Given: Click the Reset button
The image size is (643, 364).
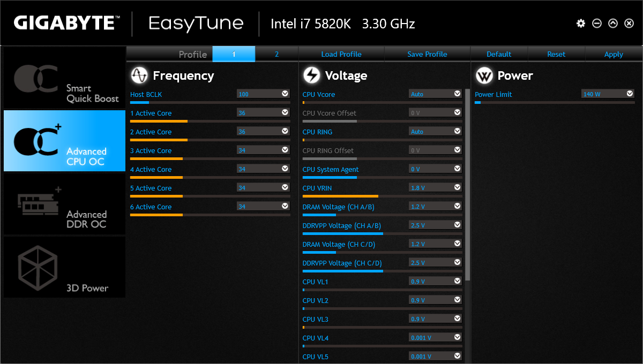Looking at the screenshot, I should pos(556,54).
